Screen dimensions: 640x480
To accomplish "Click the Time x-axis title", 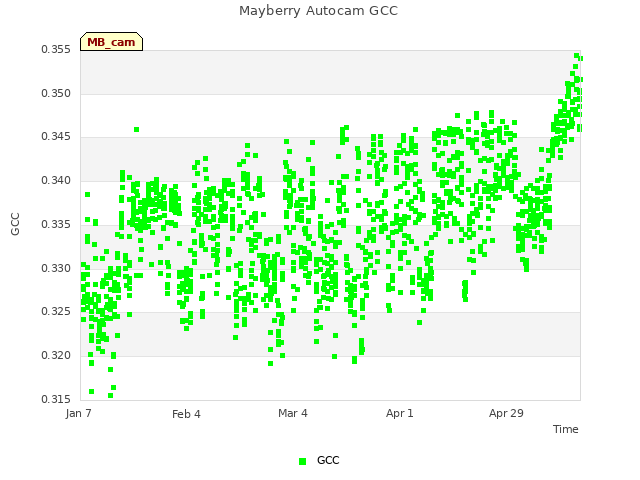I will (x=566, y=429).
